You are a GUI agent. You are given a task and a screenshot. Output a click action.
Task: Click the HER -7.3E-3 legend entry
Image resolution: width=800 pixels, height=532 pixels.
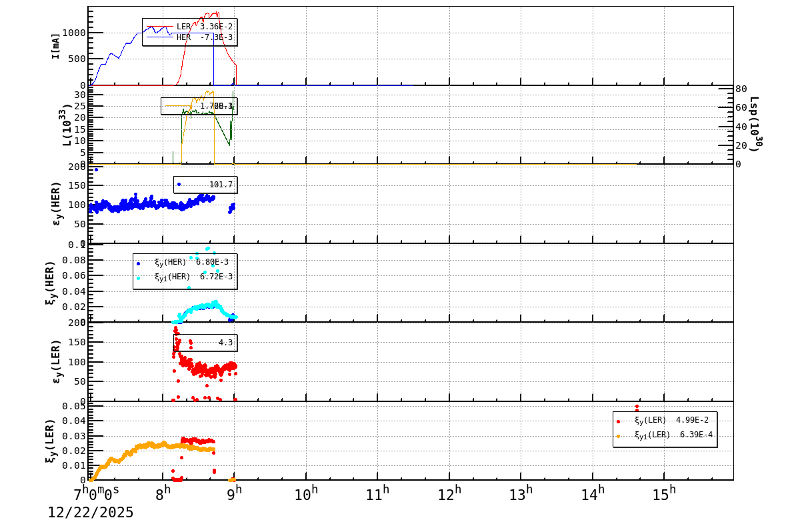click(x=189, y=37)
